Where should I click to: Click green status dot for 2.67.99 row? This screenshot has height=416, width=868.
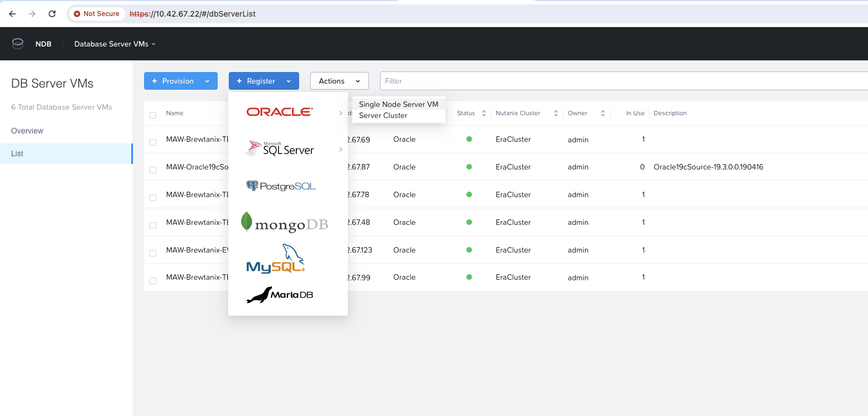469,277
